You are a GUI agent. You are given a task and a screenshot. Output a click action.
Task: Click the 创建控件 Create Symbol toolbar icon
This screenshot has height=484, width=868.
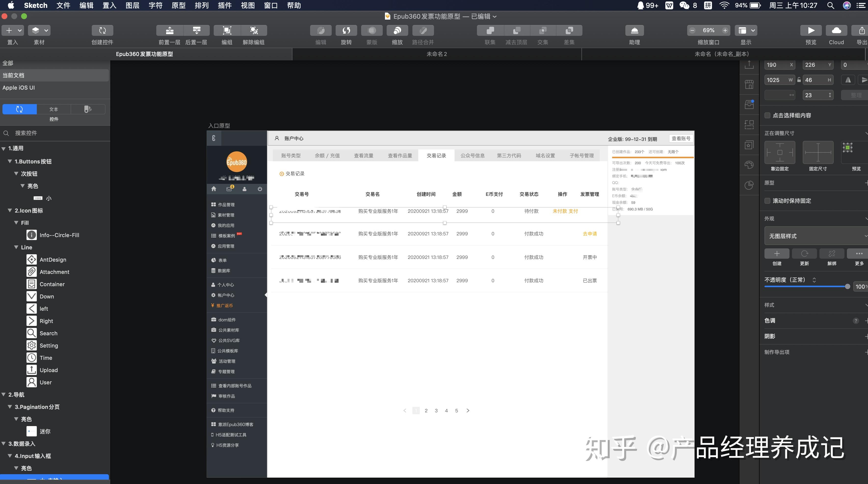102,31
